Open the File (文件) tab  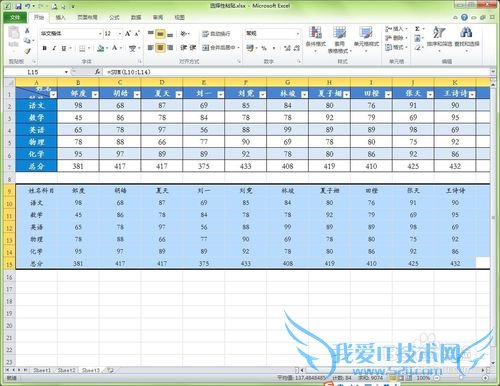(x=15, y=17)
